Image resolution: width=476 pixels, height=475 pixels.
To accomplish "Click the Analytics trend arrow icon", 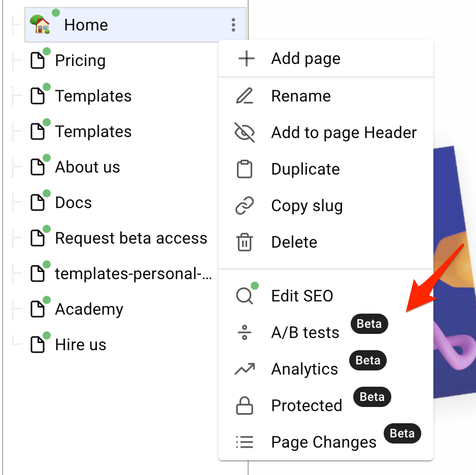I will [x=245, y=369].
